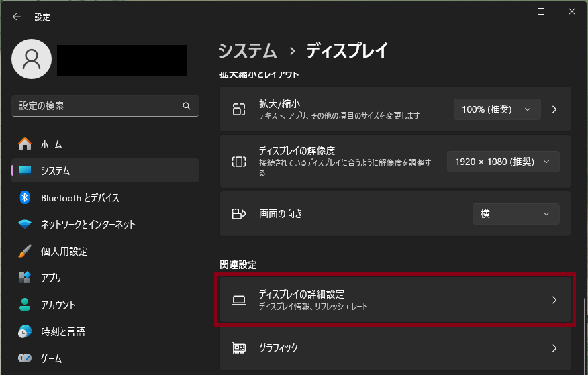Screen dimensions: 588x375
Task: Open the 100% (推奨) scale dropdown
Action: pos(497,109)
